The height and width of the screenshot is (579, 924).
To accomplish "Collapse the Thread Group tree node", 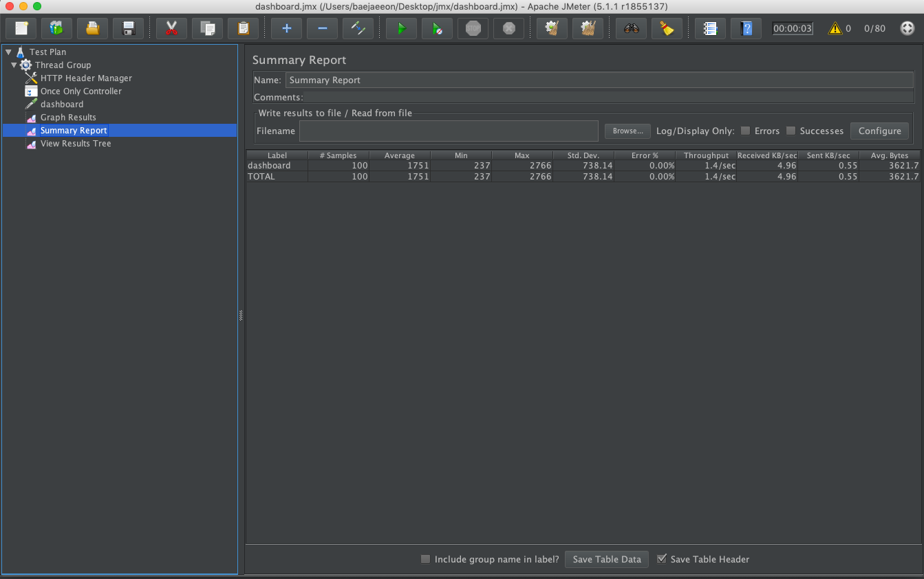I will click(x=14, y=65).
